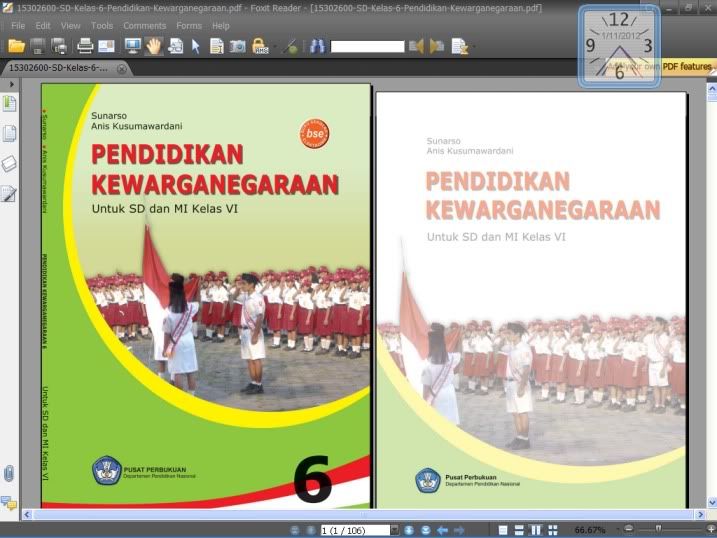The width and height of the screenshot is (717, 538).
Task: Close the 15302600-SD-Kelas-6 tab
Action: 122,69
